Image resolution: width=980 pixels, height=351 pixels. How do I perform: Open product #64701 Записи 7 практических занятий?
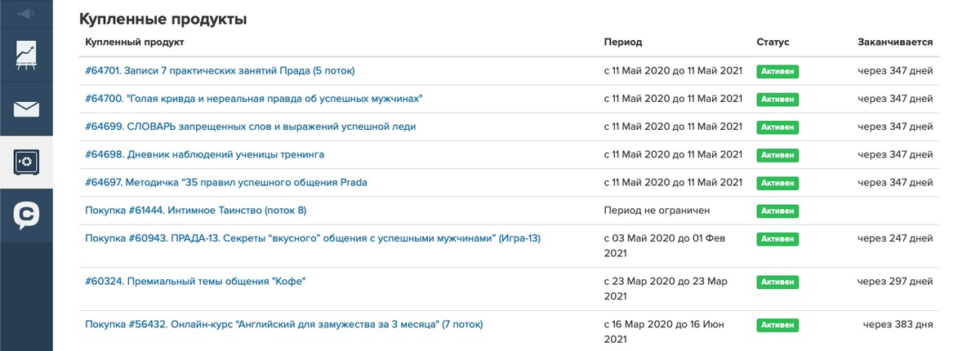tap(220, 71)
